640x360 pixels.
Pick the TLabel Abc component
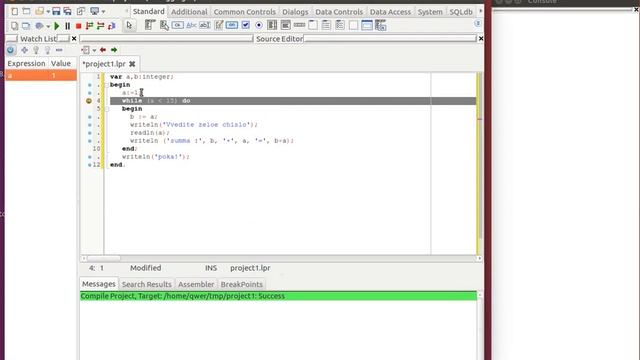pos(191,25)
